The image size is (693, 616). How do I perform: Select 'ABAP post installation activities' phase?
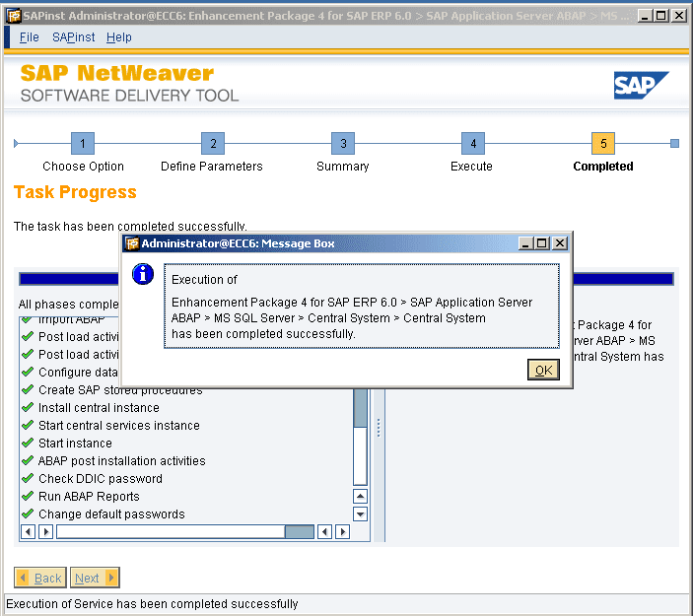pos(121,461)
